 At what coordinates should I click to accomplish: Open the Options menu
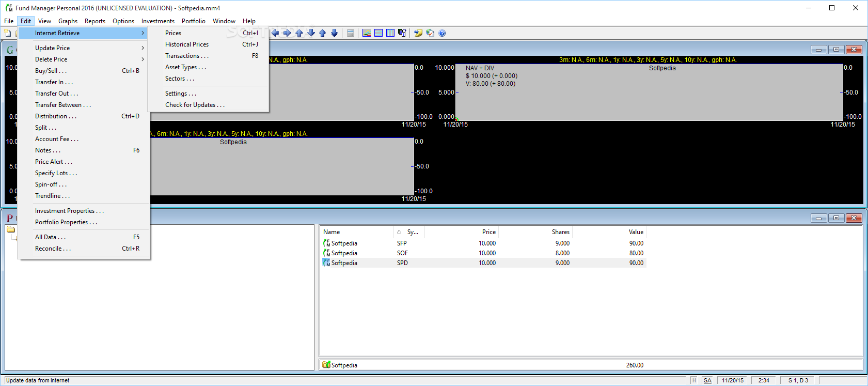pyautogui.click(x=123, y=21)
